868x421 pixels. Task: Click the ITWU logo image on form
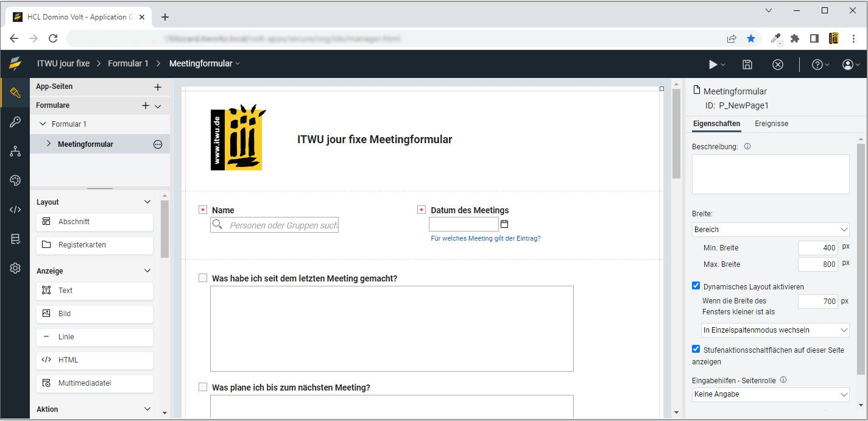pyautogui.click(x=238, y=136)
